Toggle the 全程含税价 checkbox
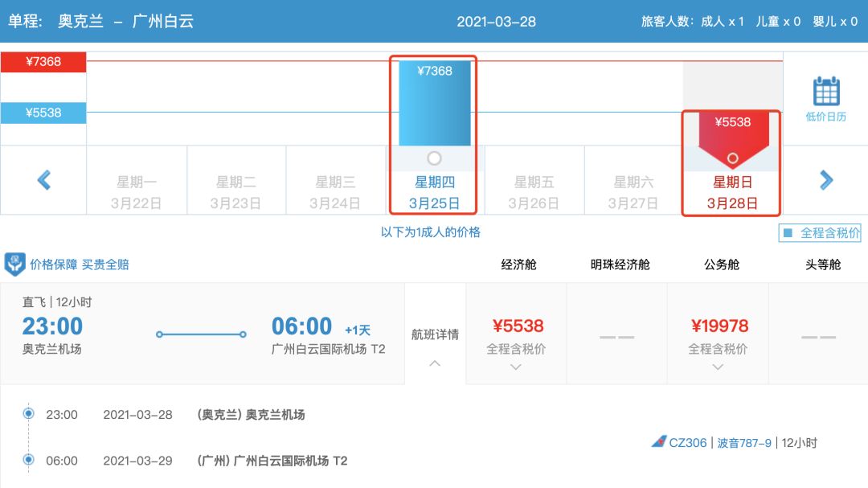Image resolution: width=868 pixels, height=488 pixels. pyautogui.click(x=788, y=233)
